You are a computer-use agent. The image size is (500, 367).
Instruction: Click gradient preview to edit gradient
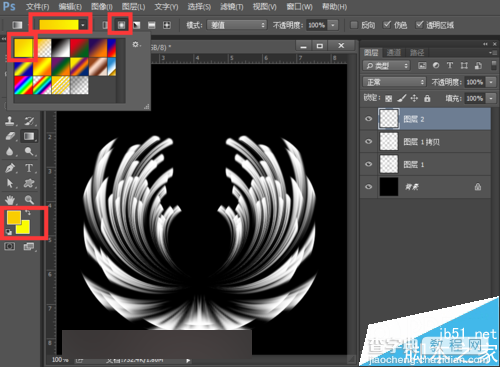click(59, 25)
